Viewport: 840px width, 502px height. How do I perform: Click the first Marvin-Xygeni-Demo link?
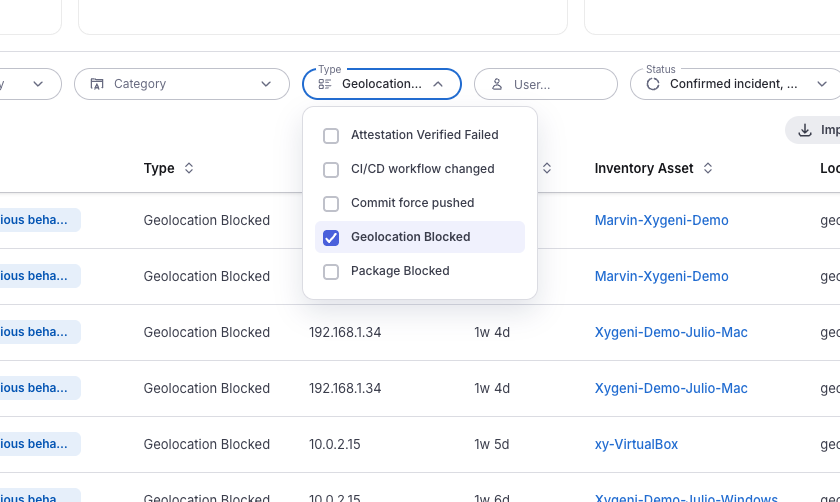point(661,220)
